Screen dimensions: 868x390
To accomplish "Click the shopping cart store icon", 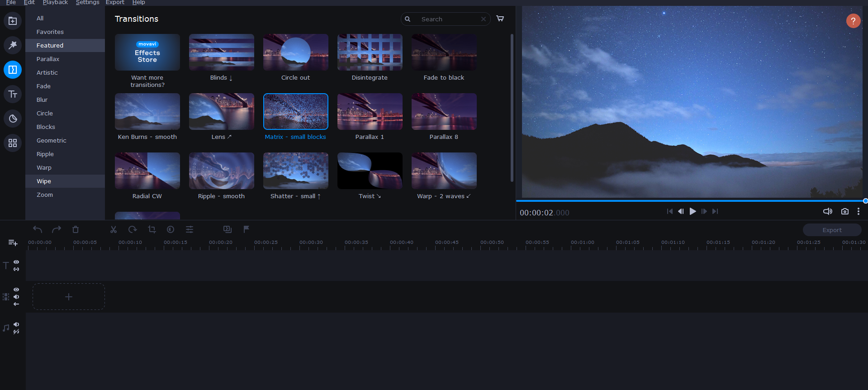I will tap(500, 19).
